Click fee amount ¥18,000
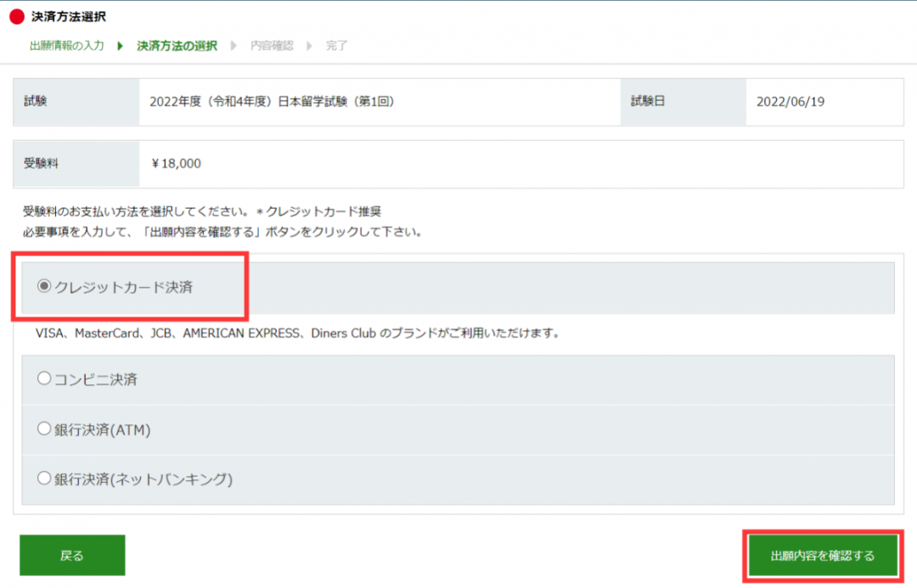917x588 pixels. 176,164
